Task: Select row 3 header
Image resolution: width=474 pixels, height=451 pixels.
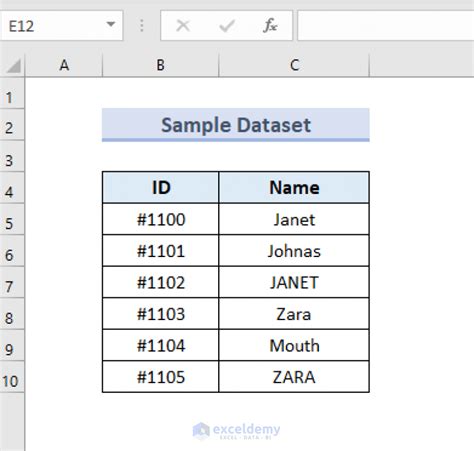Action: (12, 156)
